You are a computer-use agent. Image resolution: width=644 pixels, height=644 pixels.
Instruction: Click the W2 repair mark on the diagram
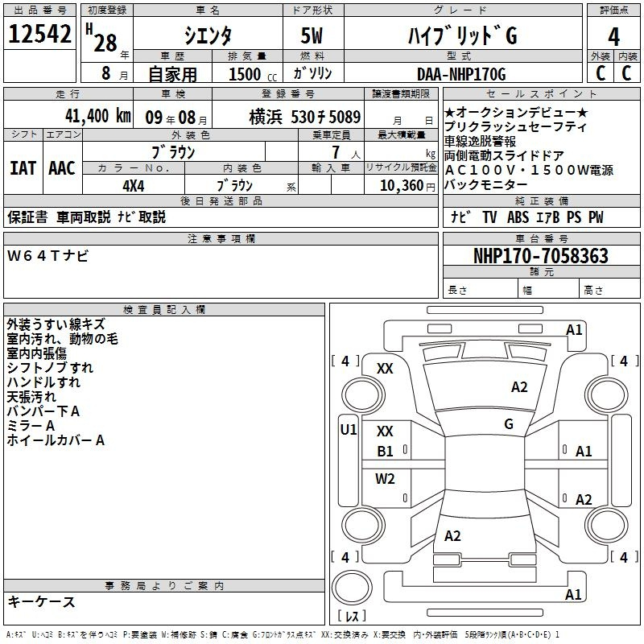386,479
